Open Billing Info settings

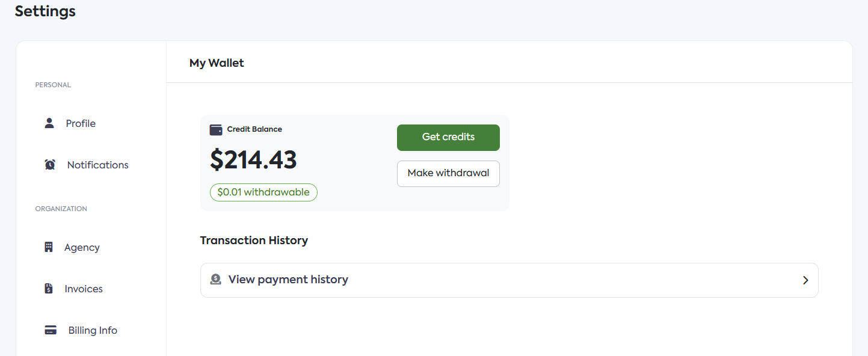coord(93,330)
